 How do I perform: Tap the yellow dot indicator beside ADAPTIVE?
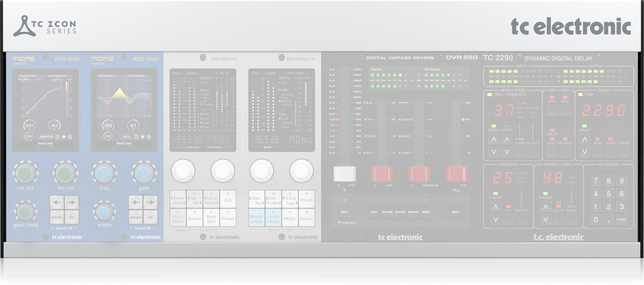point(64,137)
